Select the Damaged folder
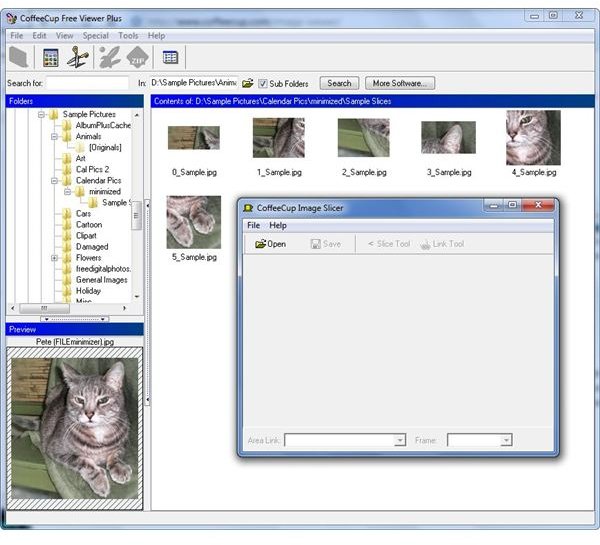The image size is (600, 545). [x=92, y=247]
